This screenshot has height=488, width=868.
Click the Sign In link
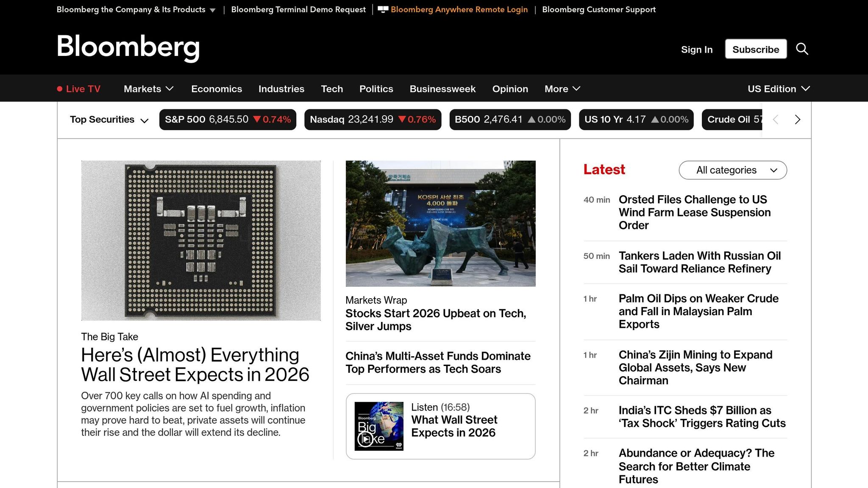point(696,49)
